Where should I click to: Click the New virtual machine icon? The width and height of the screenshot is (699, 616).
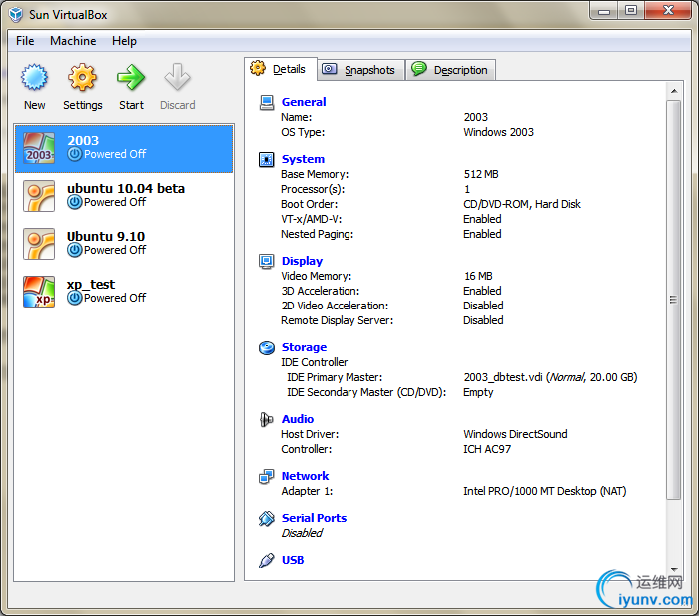[34, 77]
